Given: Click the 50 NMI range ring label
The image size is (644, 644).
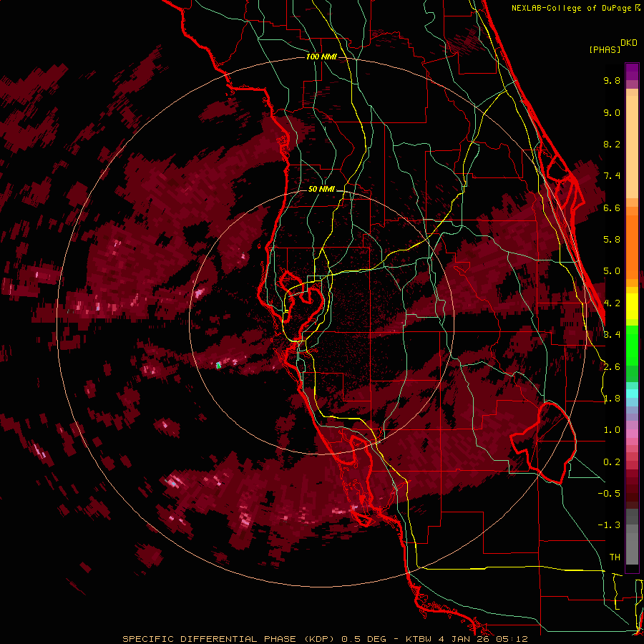Looking at the screenshot, I should pos(321,189).
